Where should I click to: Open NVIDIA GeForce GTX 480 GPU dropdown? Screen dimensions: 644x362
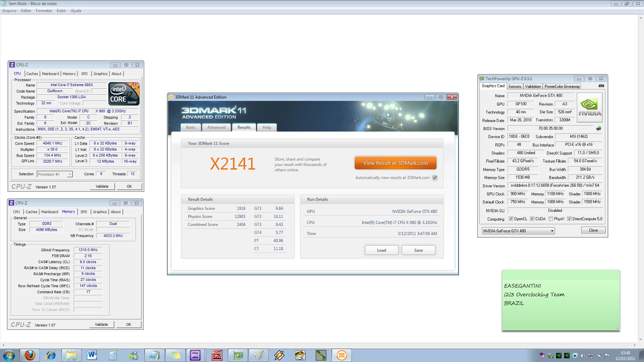(518, 231)
